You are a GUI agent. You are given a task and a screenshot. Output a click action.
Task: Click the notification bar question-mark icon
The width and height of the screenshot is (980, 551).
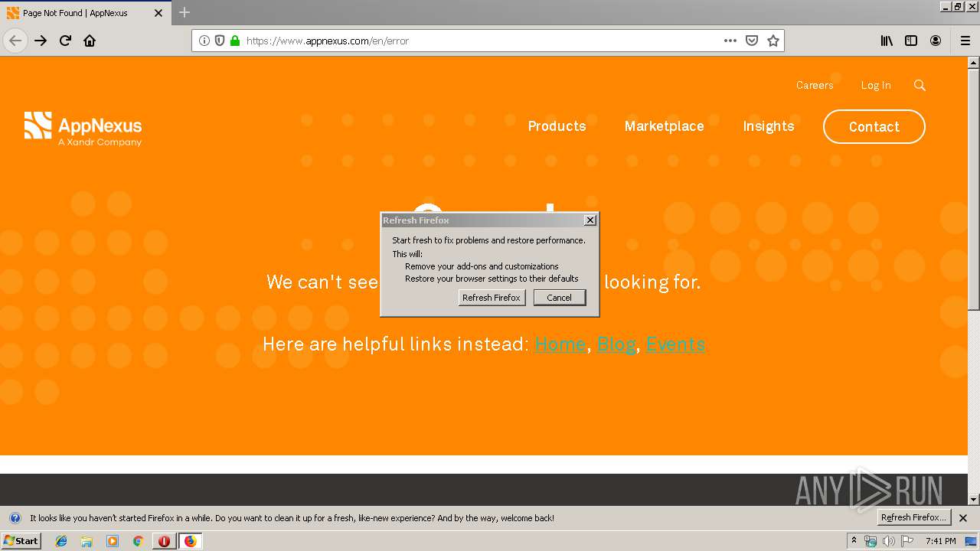(x=15, y=518)
